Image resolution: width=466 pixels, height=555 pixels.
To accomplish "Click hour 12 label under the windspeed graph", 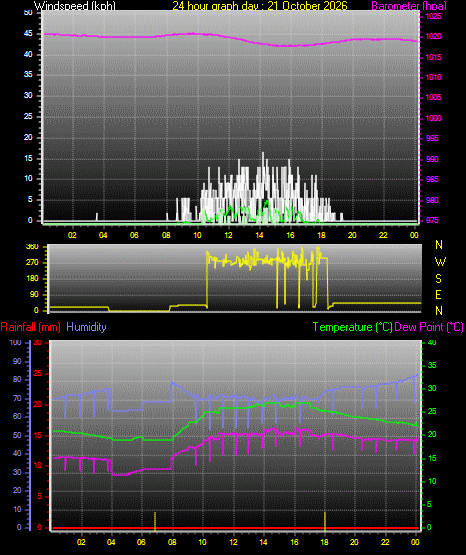I will (228, 235).
